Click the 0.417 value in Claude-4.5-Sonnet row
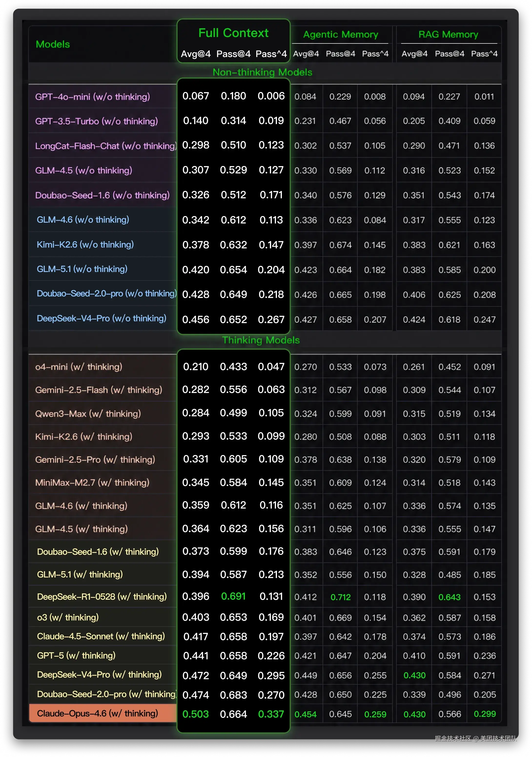Screen dimensions: 532x757 [x=196, y=636]
